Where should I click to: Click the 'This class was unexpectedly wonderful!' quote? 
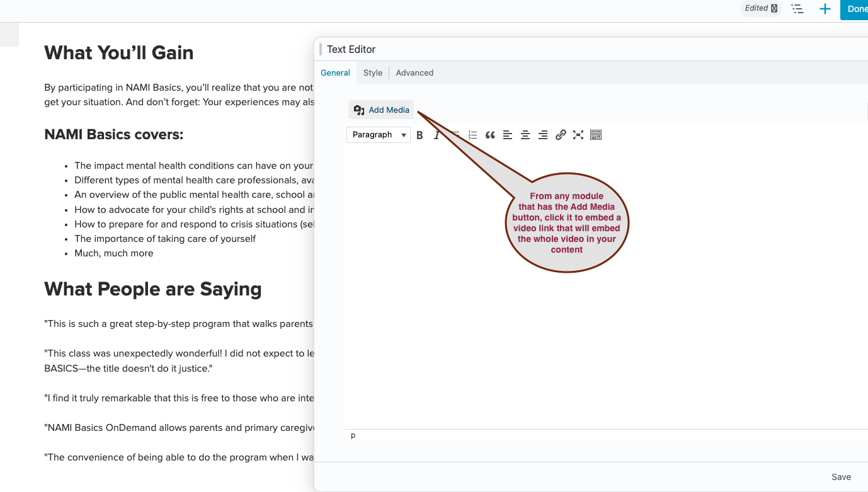[x=179, y=361]
